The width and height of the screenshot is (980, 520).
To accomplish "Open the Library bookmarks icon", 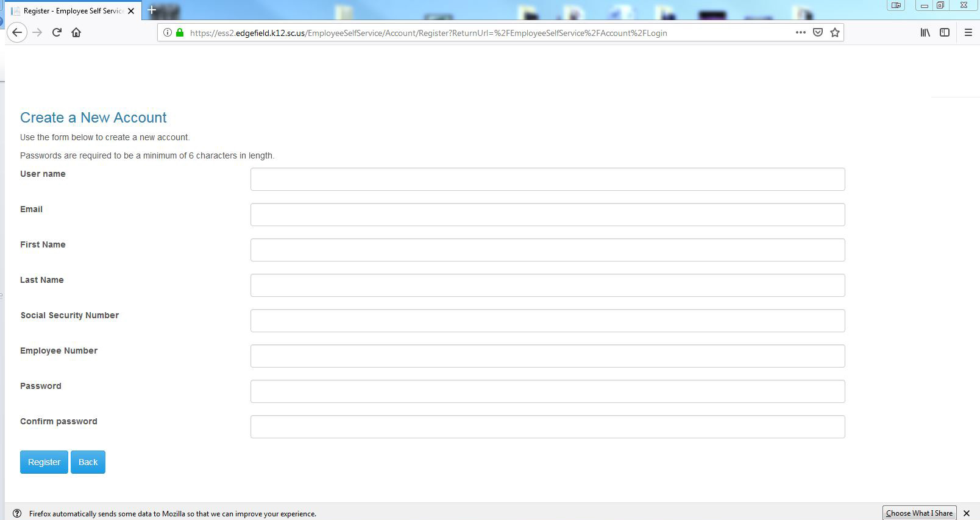I will point(925,32).
